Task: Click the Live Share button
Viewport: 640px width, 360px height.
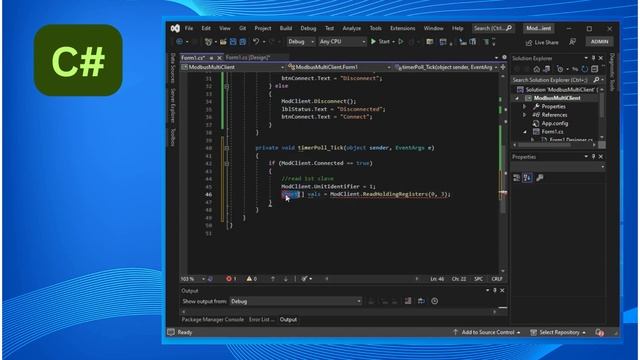Action: pyautogui.click(x=542, y=42)
